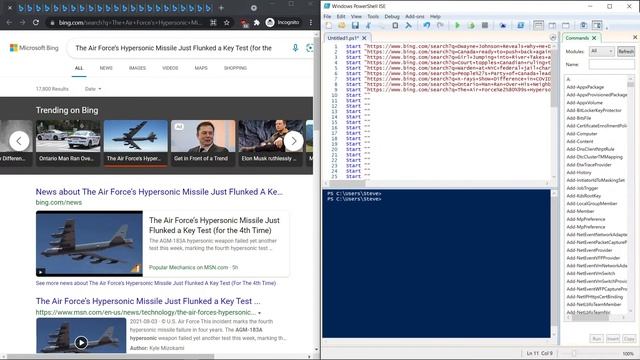Show script pane on top layout icon
The width and height of the screenshot is (640, 360).
coord(538,25)
